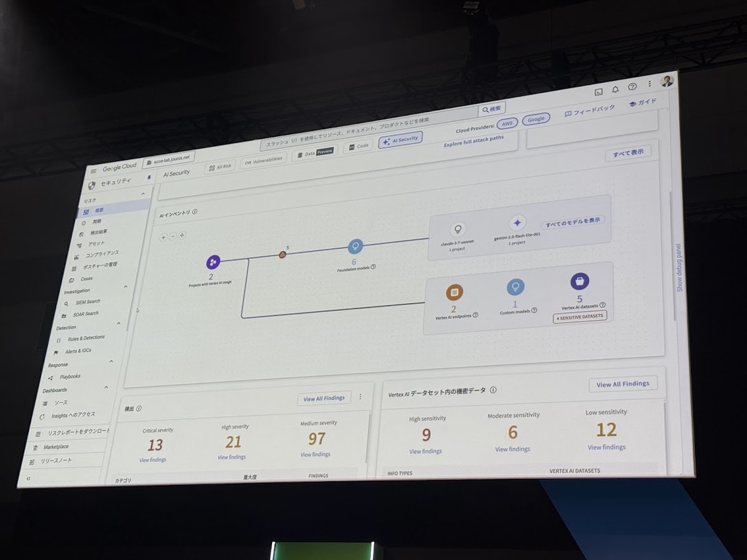
Task: Open the ガイド guide button
Action: [x=642, y=102]
